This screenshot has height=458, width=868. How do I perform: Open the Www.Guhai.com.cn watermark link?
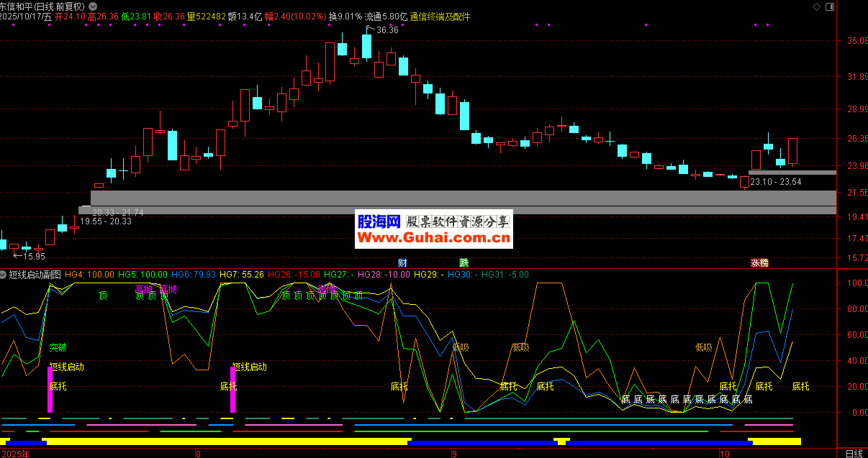pyautogui.click(x=434, y=237)
